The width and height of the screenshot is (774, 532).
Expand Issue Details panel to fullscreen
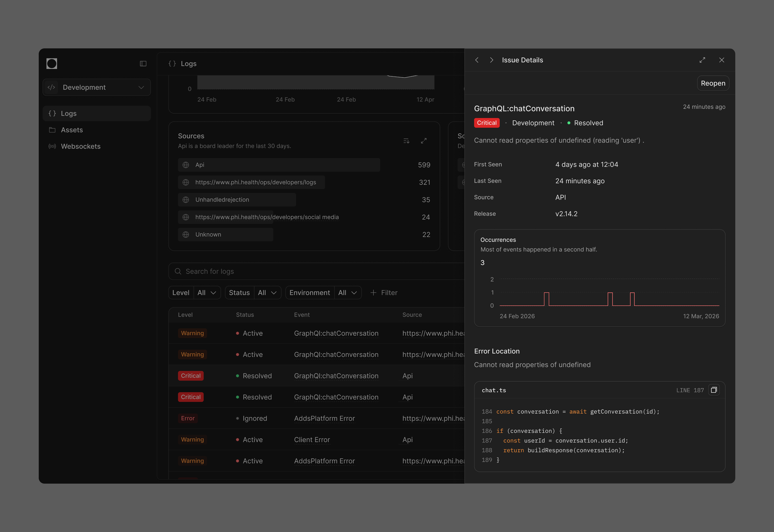click(702, 60)
